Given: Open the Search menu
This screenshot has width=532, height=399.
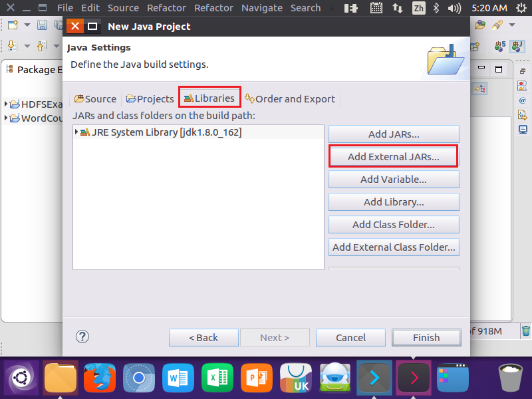Looking at the screenshot, I should pos(305,8).
